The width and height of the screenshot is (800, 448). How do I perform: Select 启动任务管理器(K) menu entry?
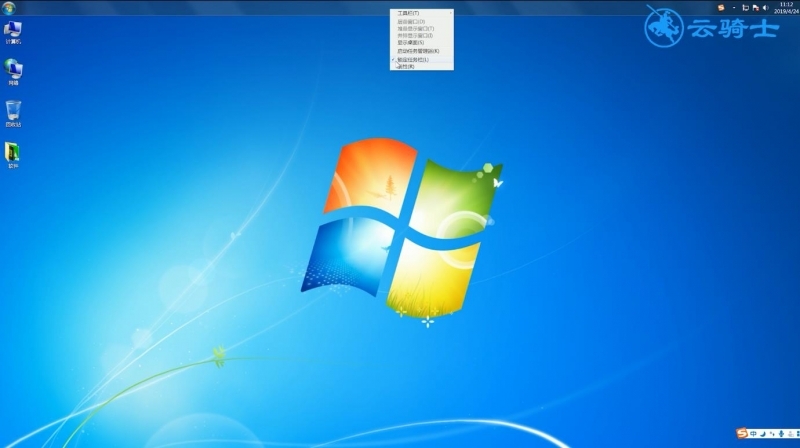coord(421,51)
